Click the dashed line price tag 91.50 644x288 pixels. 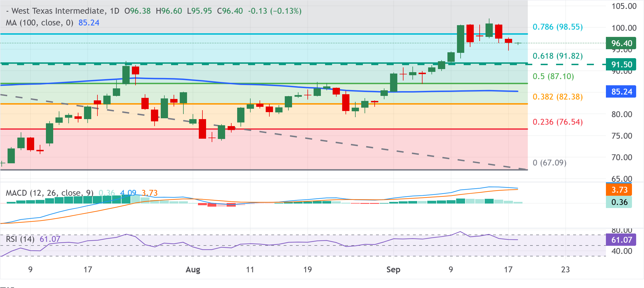(621, 65)
